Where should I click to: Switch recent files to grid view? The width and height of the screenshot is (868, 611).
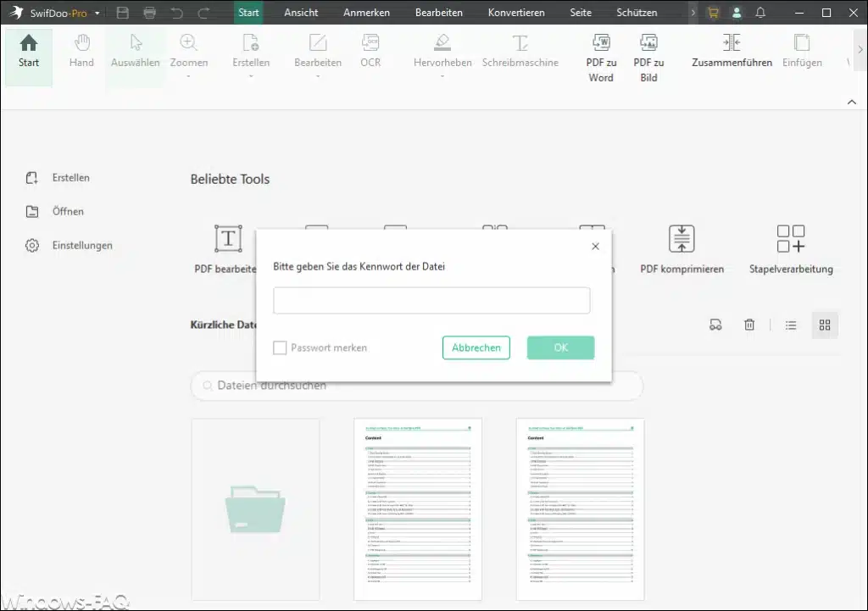(825, 325)
